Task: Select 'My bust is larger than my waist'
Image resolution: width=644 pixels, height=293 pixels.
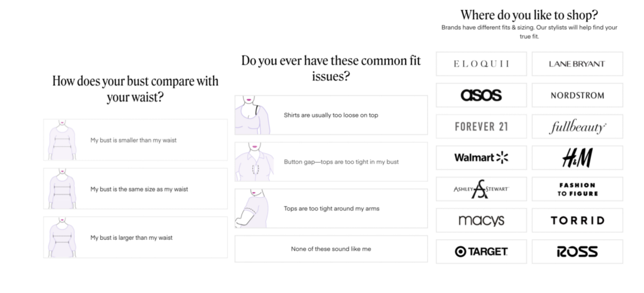Action: [x=131, y=238]
